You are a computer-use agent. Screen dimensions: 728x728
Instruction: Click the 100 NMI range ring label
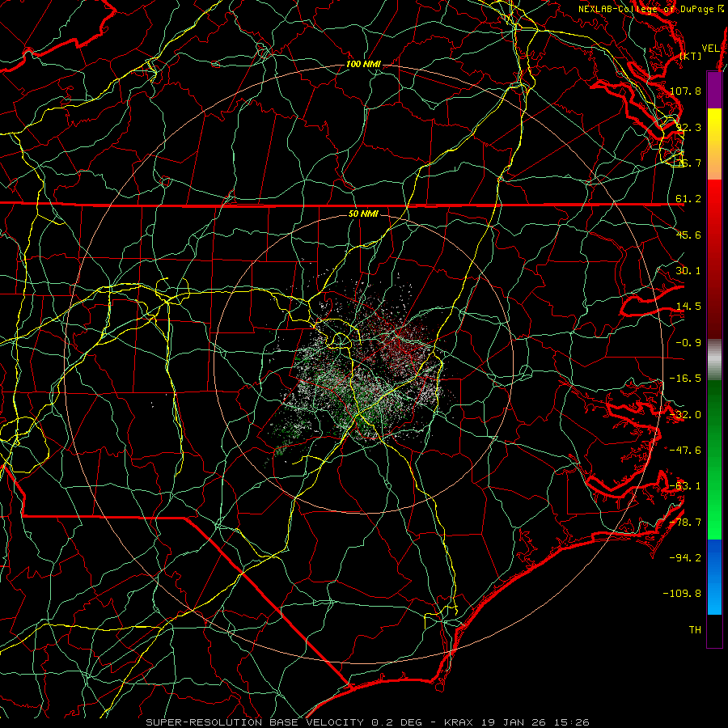tap(363, 64)
